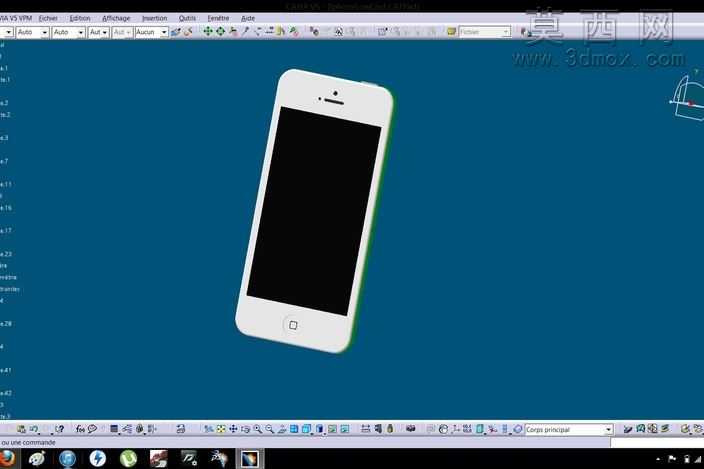Screen dimensions: 704x469
Task: Open the blue globe taskbar icon
Action: [67, 459]
